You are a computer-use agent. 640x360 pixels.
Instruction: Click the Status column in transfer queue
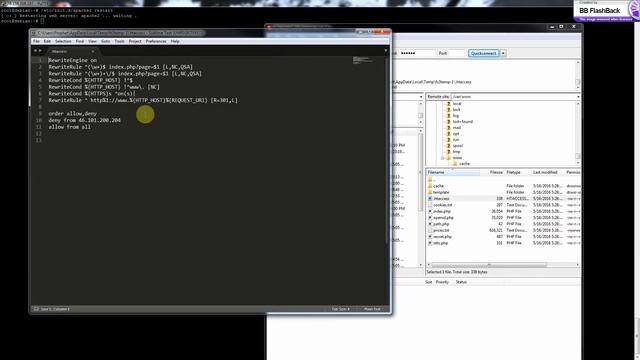461,282
